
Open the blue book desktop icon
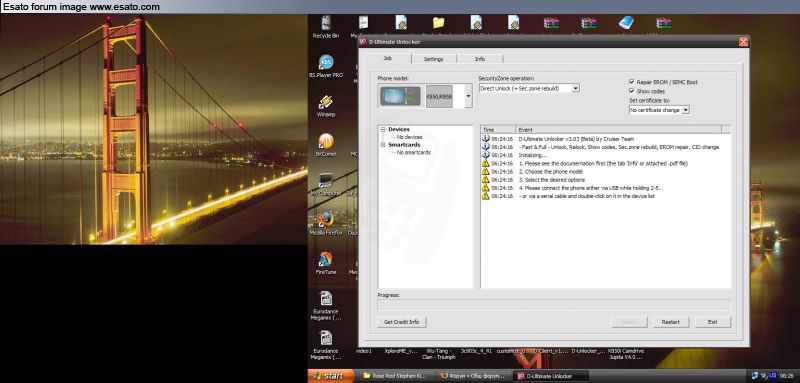click(x=626, y=23)
